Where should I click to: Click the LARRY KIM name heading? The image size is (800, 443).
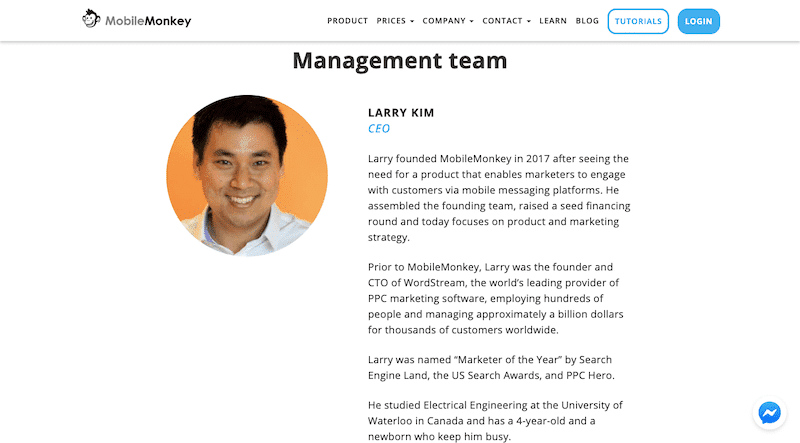pos(401,113)
